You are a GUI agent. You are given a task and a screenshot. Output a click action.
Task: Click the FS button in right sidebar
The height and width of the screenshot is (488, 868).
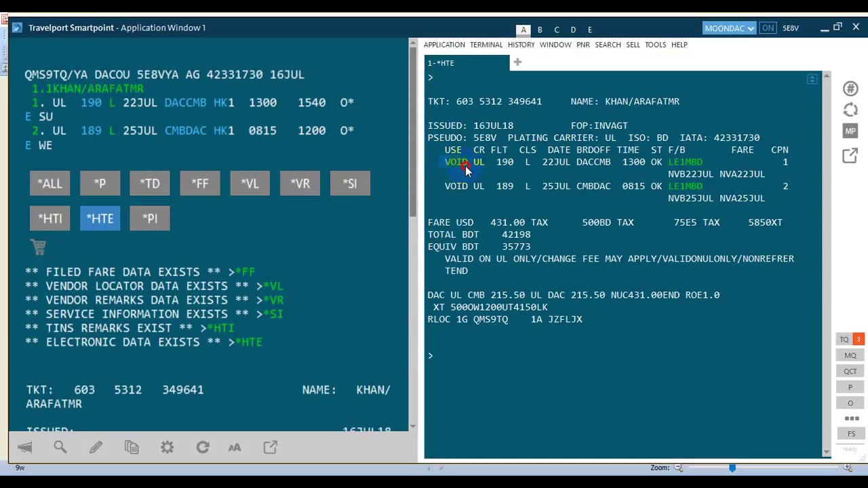click(851, 434)
